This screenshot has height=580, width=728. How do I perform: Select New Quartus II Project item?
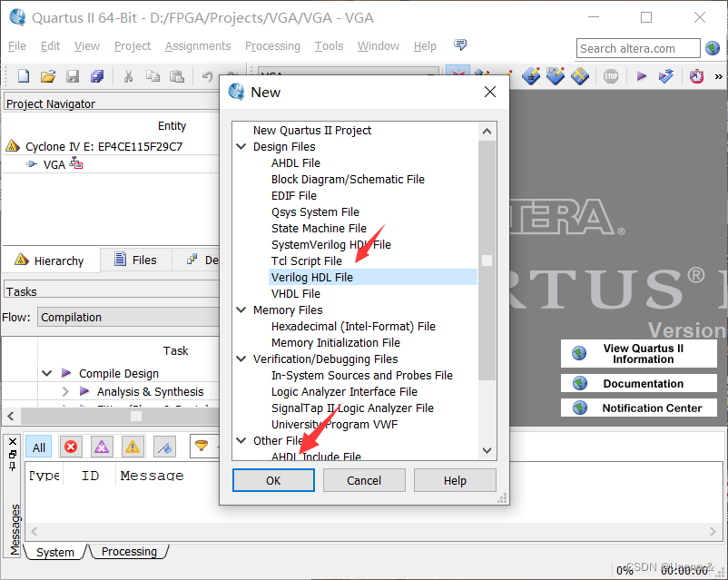click(312, 131)
